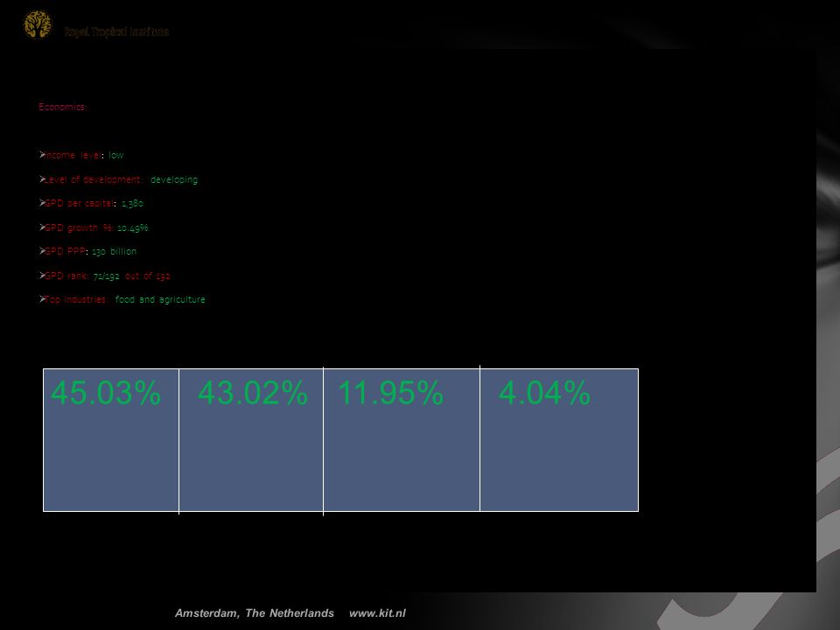Viewport: 840px width, 630px height.
Task: Select the 4.04% table cell
Action: pyautogui.click(x=559, y=440)
